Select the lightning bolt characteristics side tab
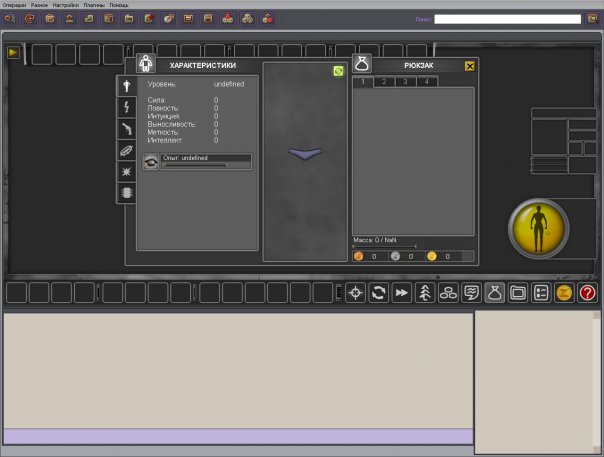The width and height of the screenshot is (604, 457). [126, 107]
